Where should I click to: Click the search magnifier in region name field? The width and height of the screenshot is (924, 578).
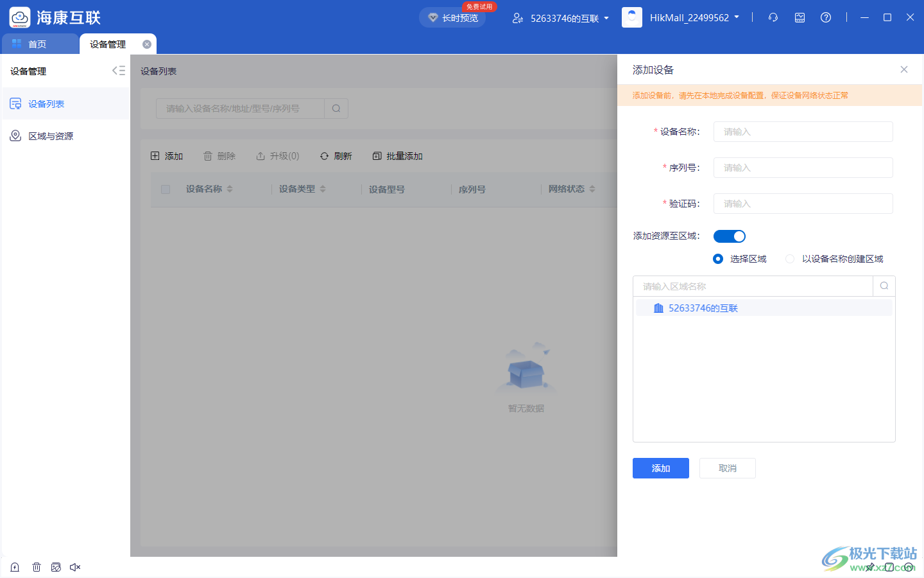point(884,286)
